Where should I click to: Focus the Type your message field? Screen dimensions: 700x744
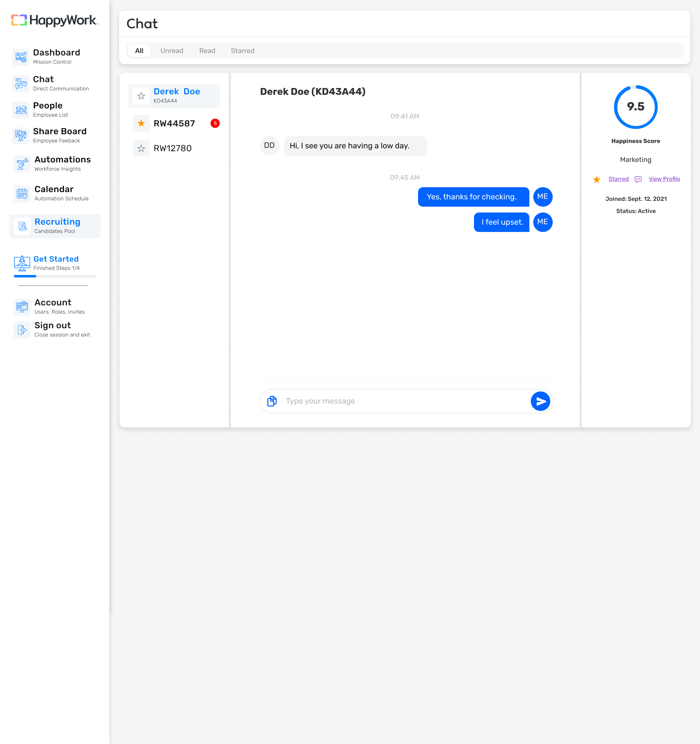coord(406,401)
